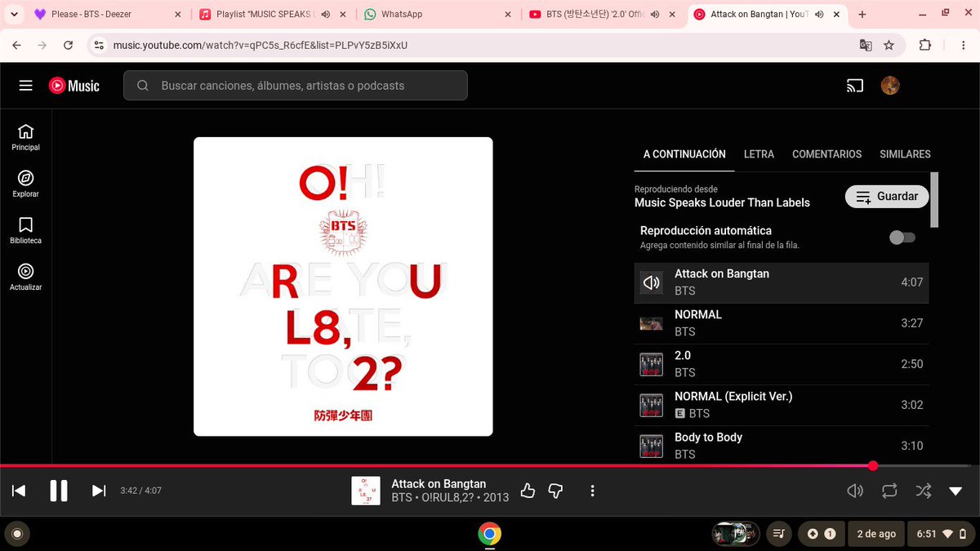The image size is (980, 551).
Task: Open media controls icon on shelf
Action: 779,534
